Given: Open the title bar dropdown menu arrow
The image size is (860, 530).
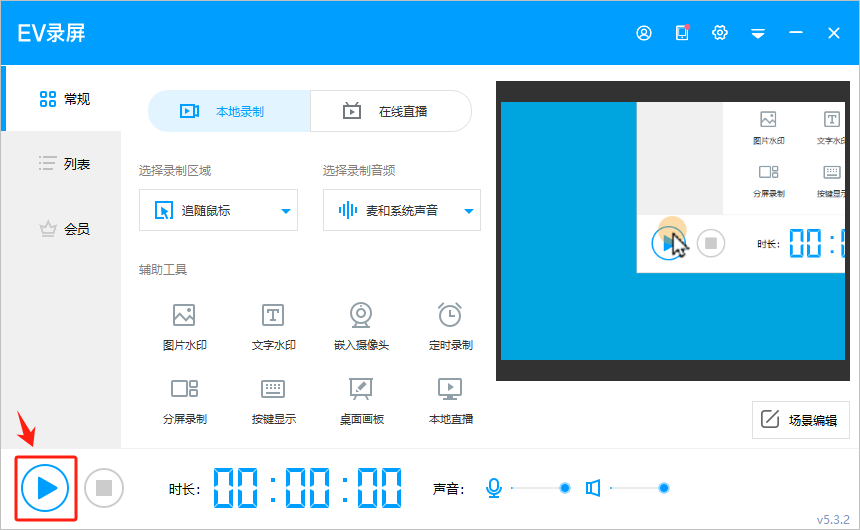Looking at the screenshot, I should coord(758,33).
